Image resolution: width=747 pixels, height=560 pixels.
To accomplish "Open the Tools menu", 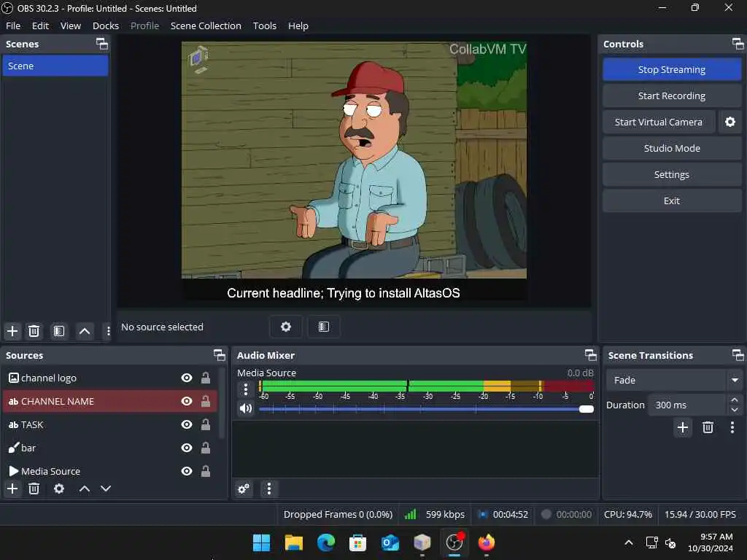I will [x=264, y=26].
